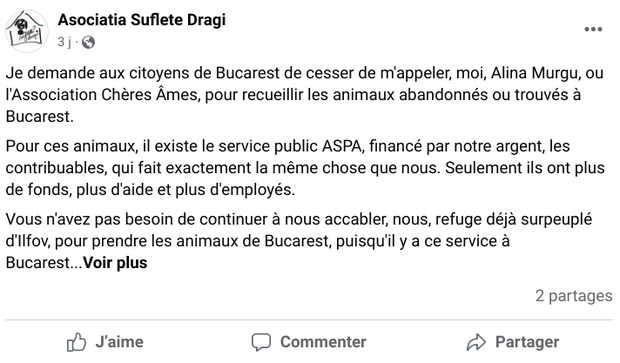
Task: Open the Asociatia Suflete Dragi page name
Action: 142,20
